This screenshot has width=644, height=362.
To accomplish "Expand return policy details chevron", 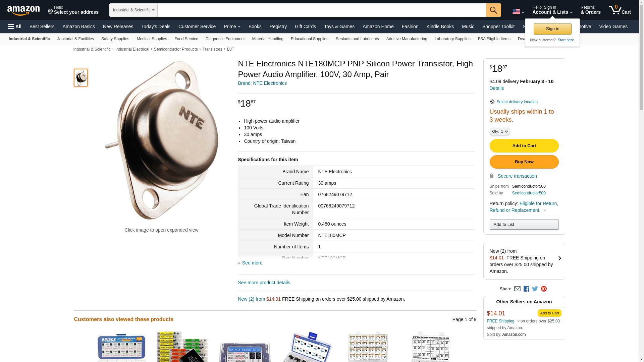I will (545, 210).
